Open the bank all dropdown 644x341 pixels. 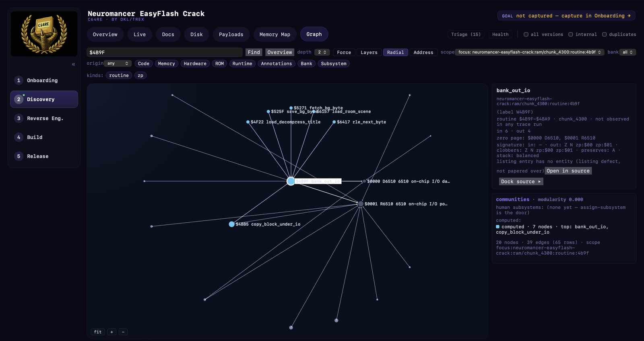pos(627,52)
